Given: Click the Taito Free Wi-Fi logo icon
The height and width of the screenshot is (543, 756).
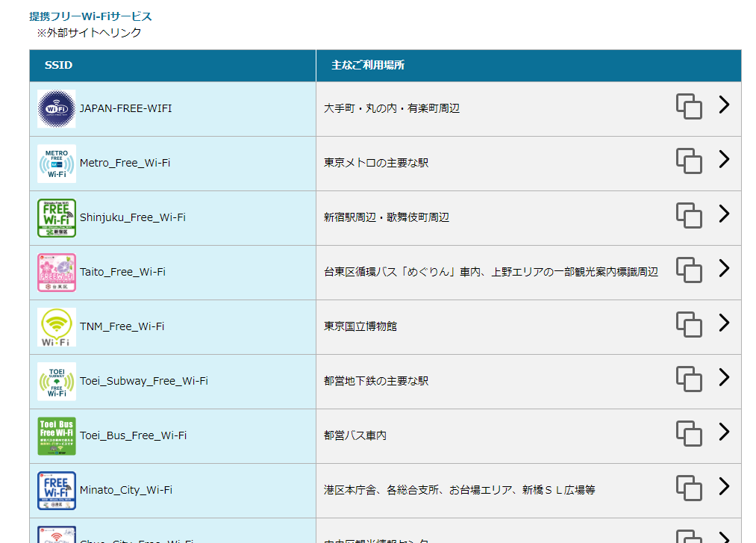Looking at the screenshot, I should pos(57,272).
